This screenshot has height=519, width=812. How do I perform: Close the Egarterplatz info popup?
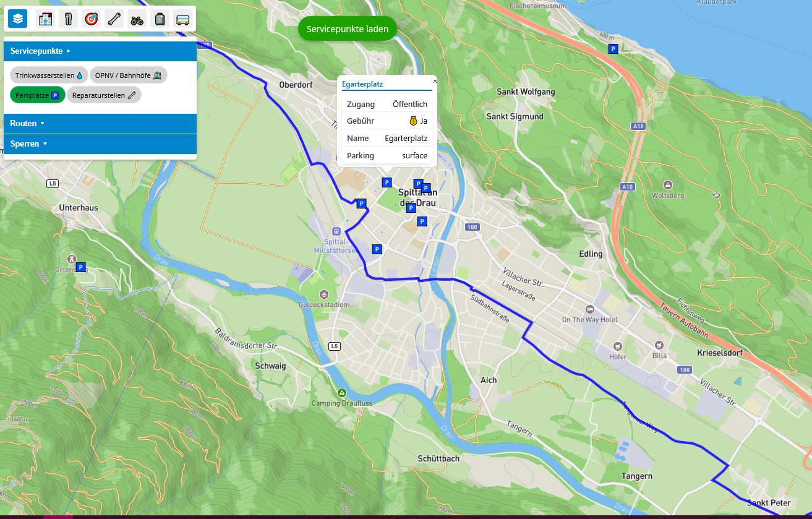coord(435,81)
